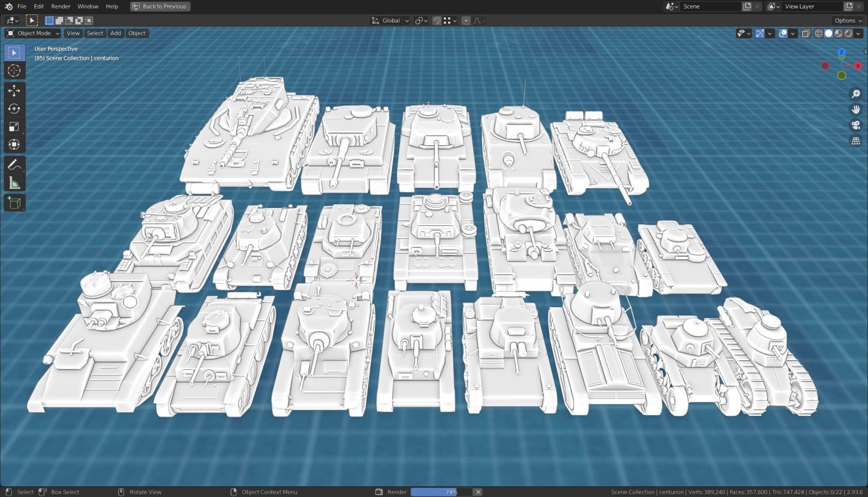
Task: Open the overlays options dropdown arrow
Action: click(x=793, y=33)
